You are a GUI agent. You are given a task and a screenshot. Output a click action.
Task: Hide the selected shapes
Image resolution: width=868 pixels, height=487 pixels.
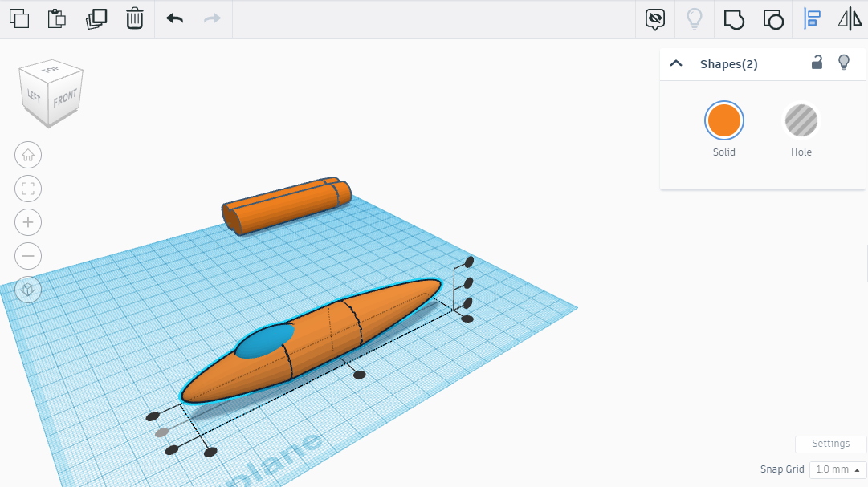(654, 19)
